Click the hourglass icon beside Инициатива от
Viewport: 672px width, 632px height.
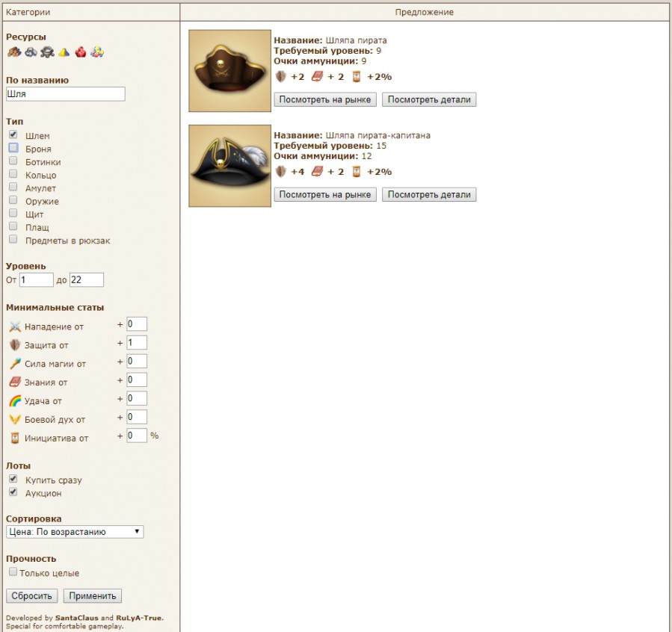(x=15, y=438)
